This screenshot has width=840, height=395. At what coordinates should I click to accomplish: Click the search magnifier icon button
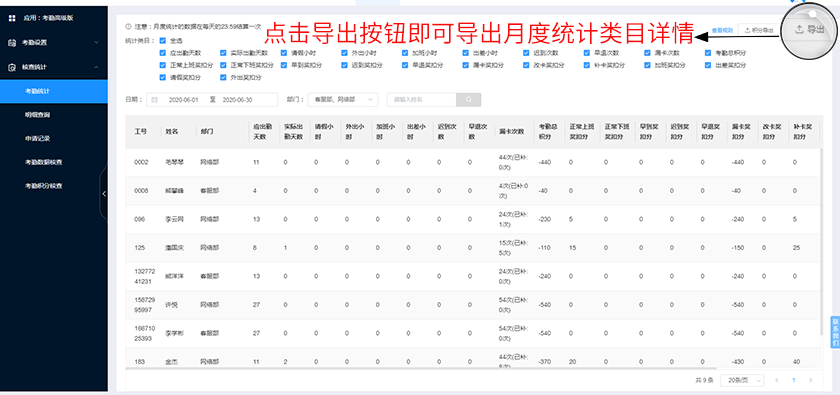(x=469, y=100)
